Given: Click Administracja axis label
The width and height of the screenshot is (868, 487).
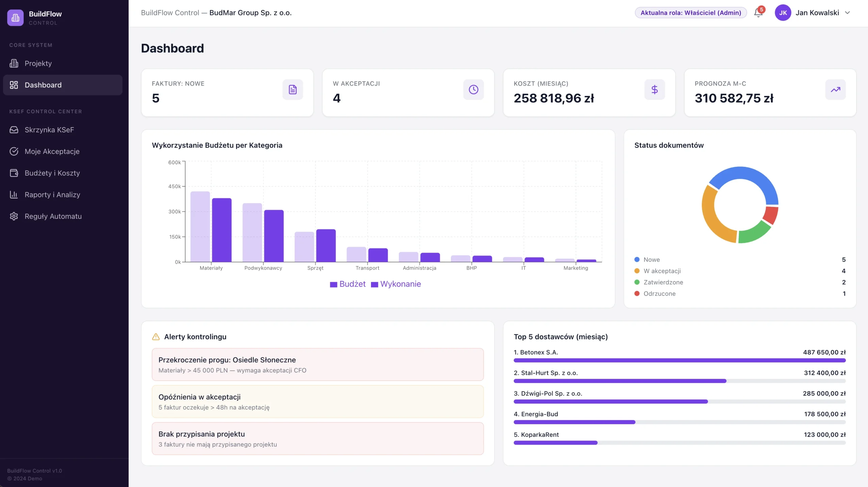Looking at the screenshot, I should 419,268.
